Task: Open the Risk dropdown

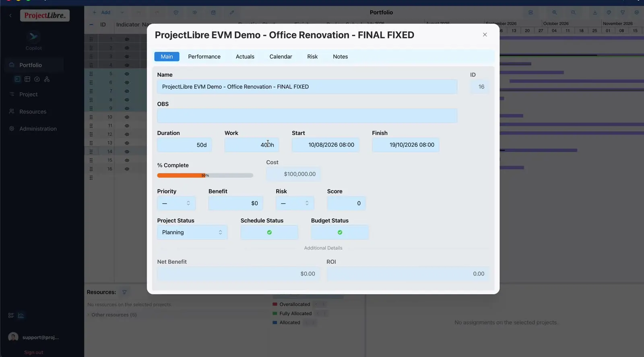Action: click(295, 203)
